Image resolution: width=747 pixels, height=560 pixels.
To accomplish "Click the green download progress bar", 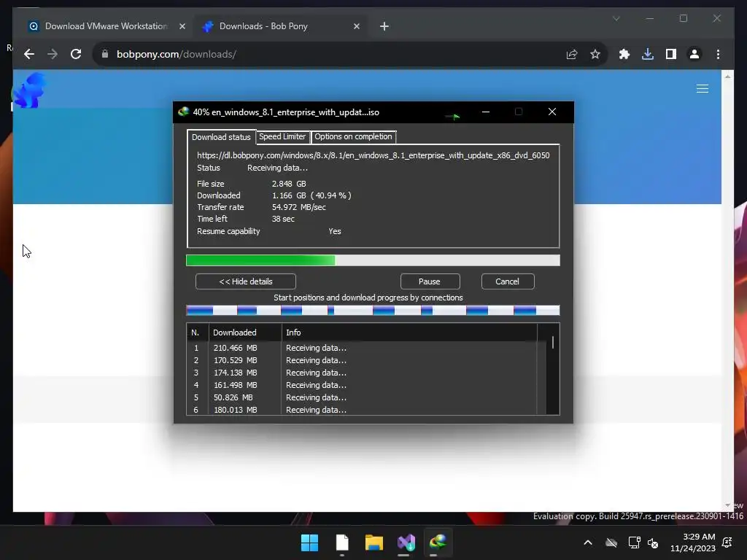I will point(373,260).
